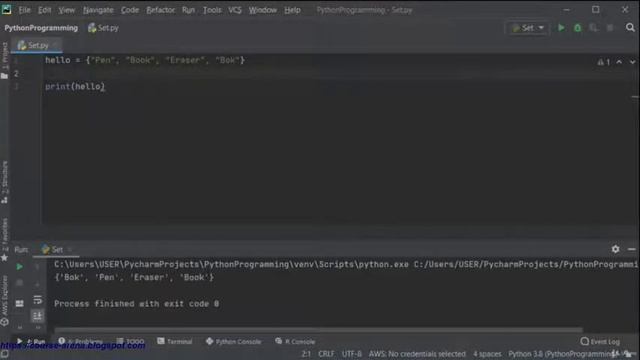Screen dimensions: 640x360
Task: Close the Set.py editor tab
Action: point(55,45)
